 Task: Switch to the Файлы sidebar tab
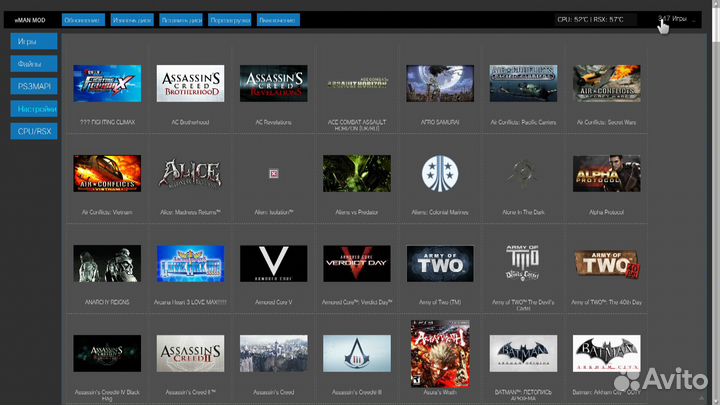coord(30,64)
